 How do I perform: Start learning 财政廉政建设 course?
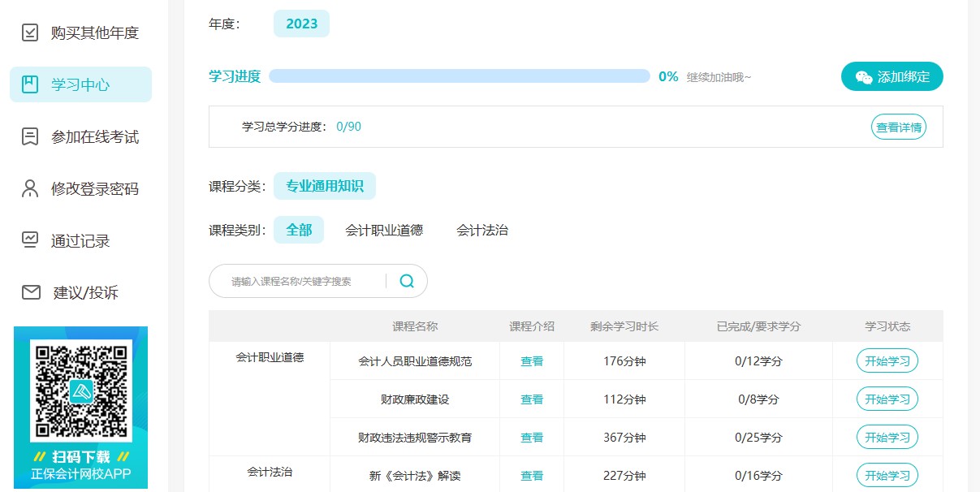pyautogui.click(x=886, y=399)
